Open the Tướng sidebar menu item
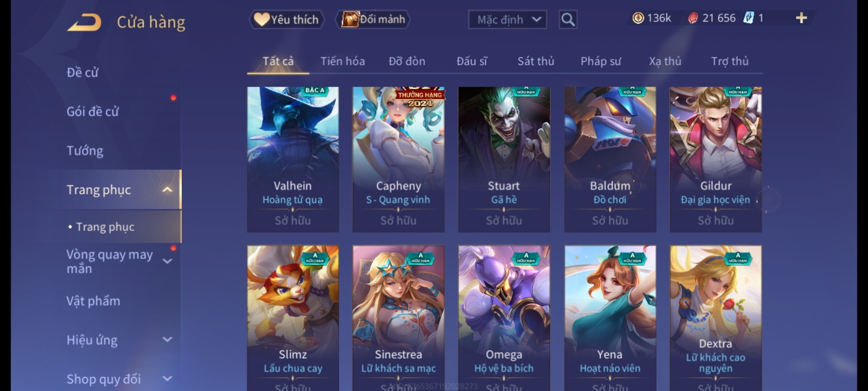This screenshot has height=391, width=868. (85, 150)
